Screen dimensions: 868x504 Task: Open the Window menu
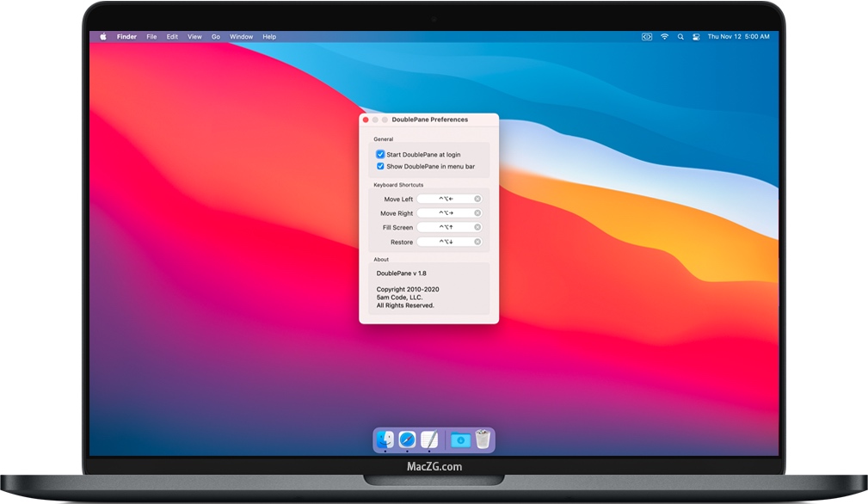[241, 36]
